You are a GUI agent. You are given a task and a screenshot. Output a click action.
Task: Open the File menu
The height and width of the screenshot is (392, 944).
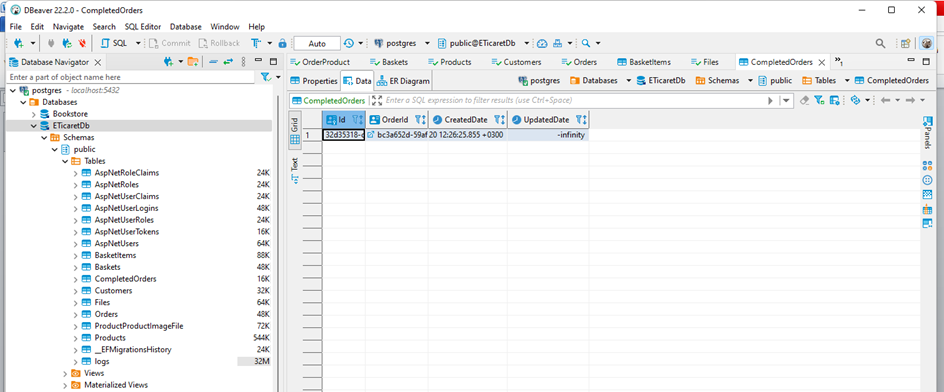tap(16, 26)
